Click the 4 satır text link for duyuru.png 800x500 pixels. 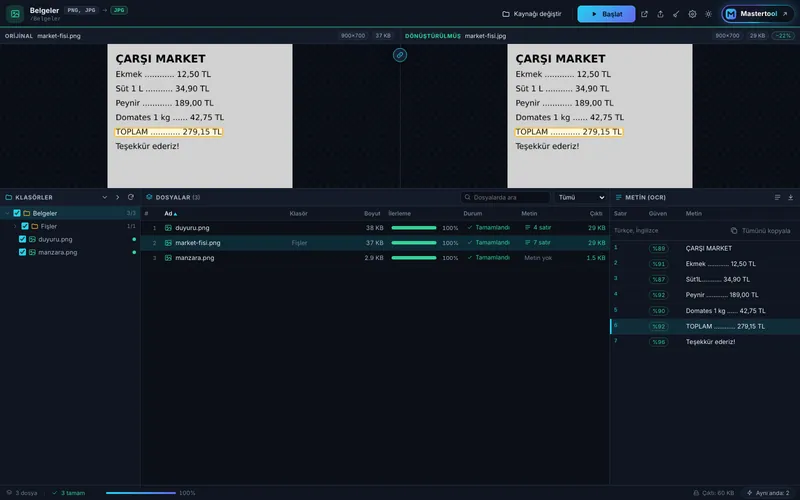tap(538, 228)
